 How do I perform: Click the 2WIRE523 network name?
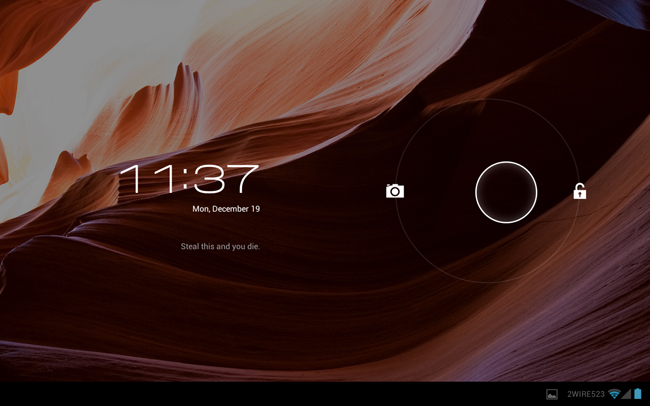586,395
